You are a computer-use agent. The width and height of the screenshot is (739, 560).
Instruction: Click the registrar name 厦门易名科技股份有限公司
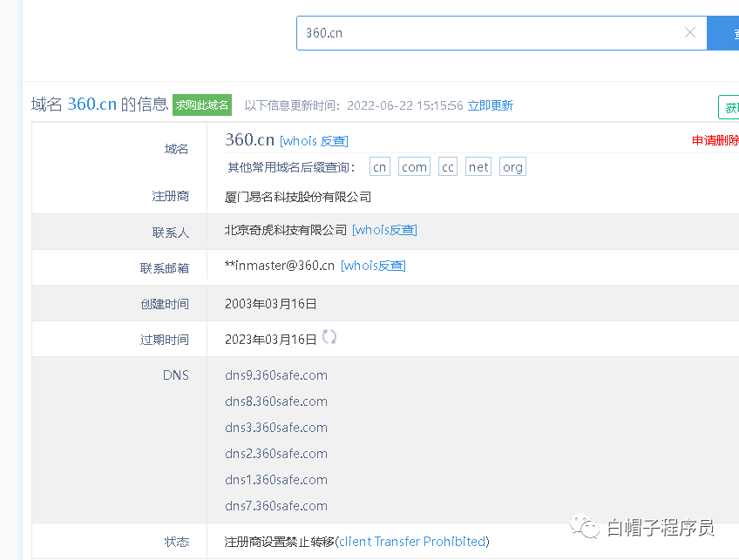click(x=298, y=197)
